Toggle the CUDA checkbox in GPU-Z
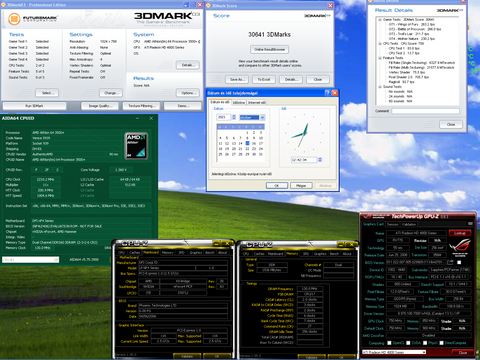Image resolution: width=480 pixels, height=360 pixels. pyautogui.click(x=407, y=343)
